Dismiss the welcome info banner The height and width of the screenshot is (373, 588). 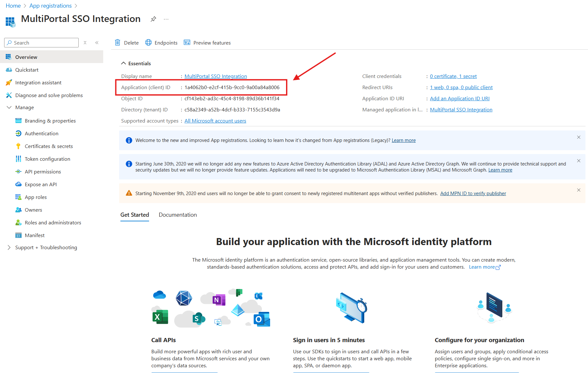579,137
